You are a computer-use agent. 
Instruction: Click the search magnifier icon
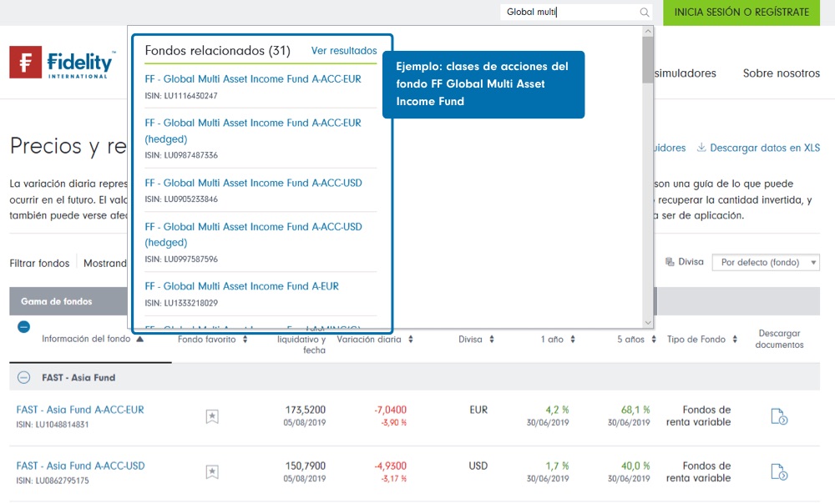[x=645, y=13]
